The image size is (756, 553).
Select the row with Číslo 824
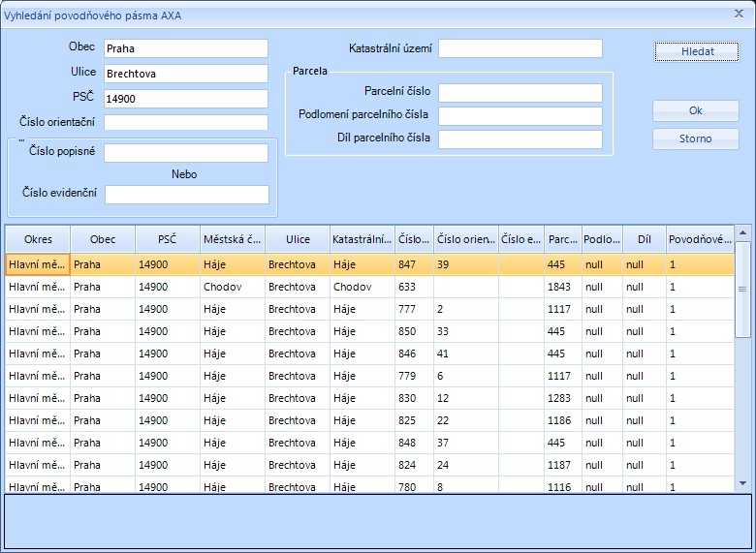[x=370, y=465]
